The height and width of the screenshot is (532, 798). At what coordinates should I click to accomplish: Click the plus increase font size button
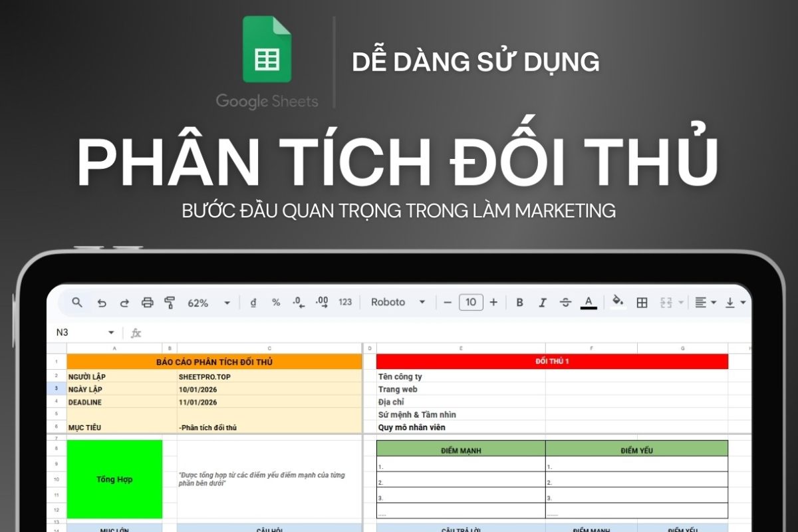pyautogui.click(x=493, y=303)
